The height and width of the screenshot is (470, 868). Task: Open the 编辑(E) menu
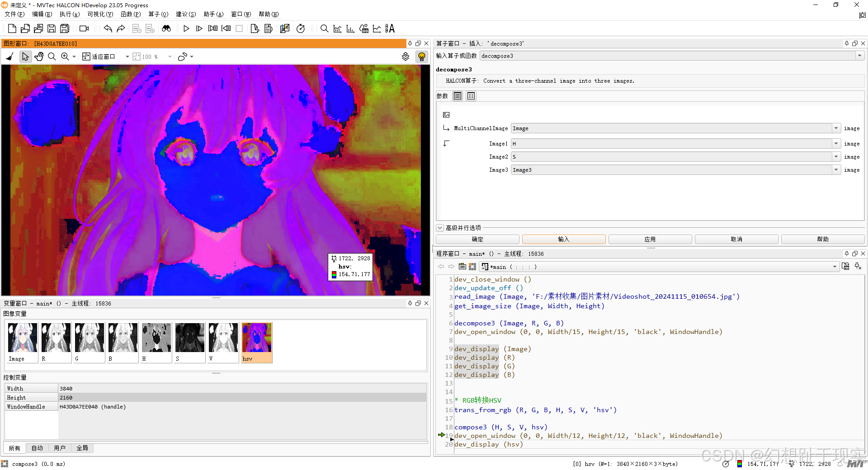[x=42, y=14]
